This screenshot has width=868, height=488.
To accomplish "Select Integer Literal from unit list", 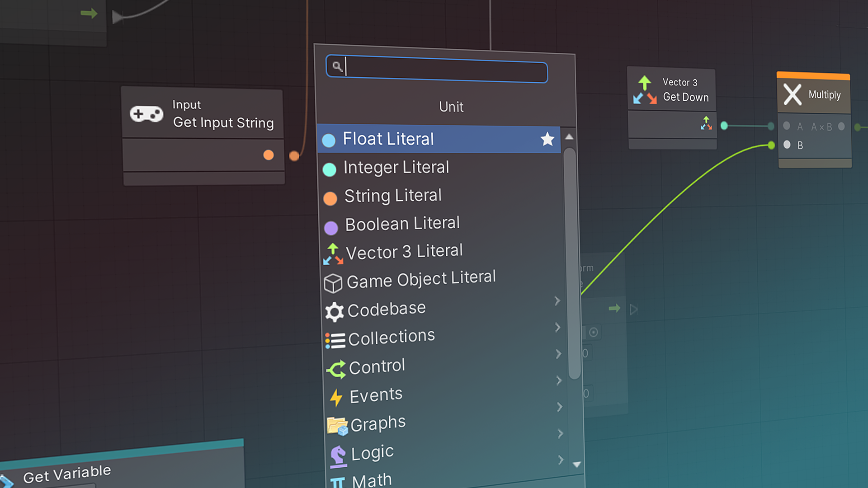I will point(396,168).
